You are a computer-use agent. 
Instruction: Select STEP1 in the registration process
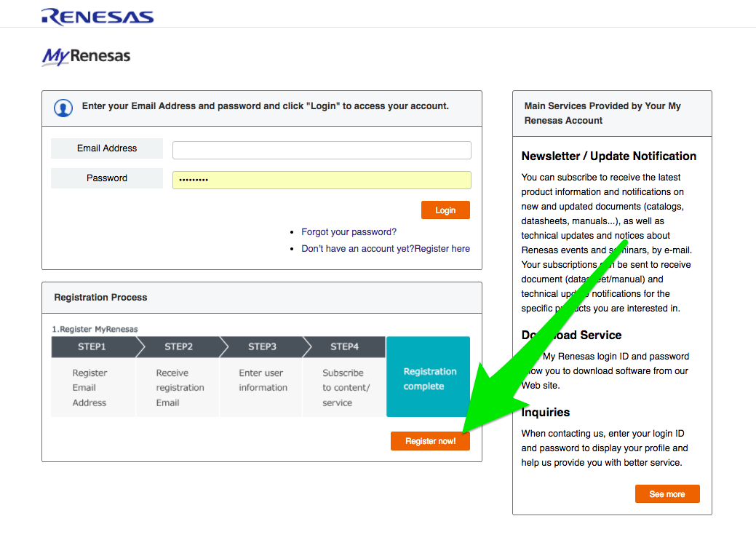click(92, 347)
